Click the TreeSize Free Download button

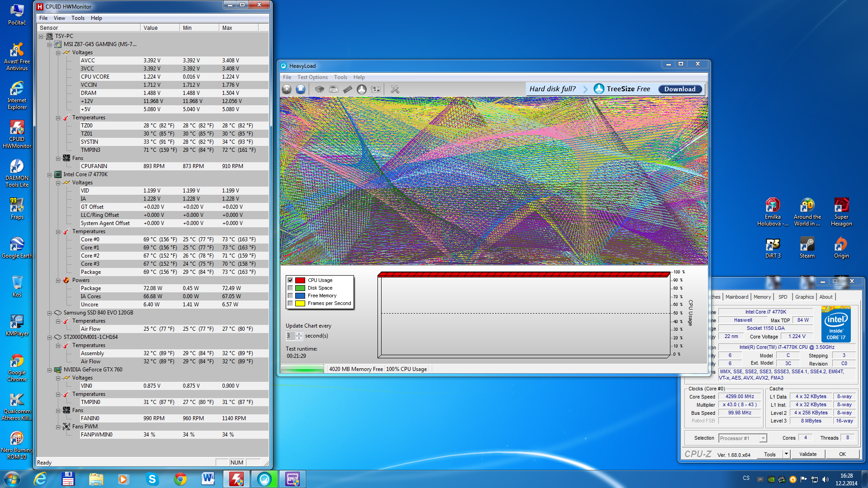click(680, 89)
